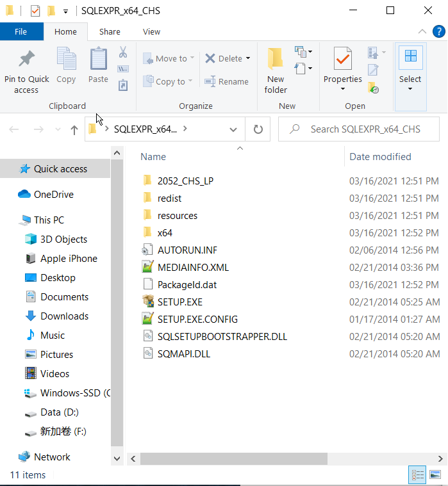
Task: Click the Rename button
Action: click(227, 81)
